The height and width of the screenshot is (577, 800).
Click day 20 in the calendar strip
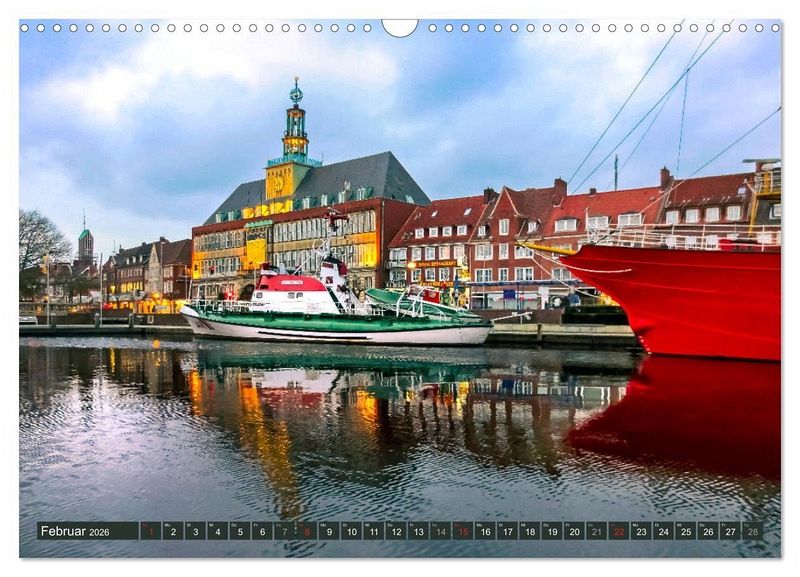[574, 531]
